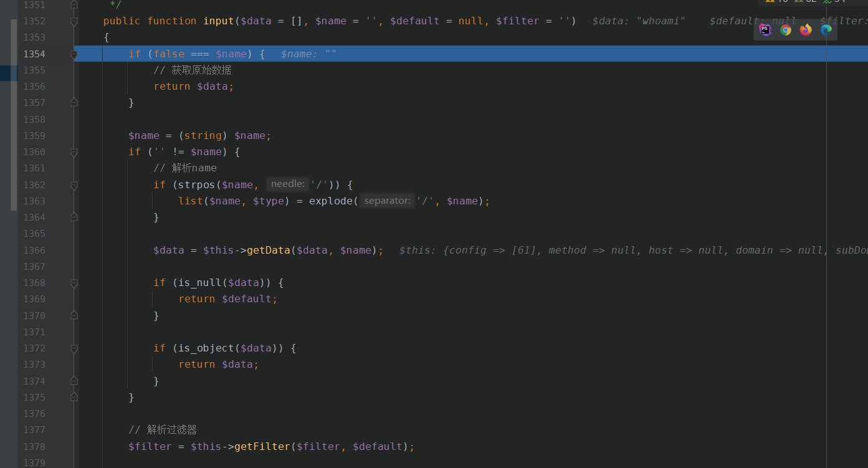Click line number 1363 in the gutter
This screenshot has height=468, width=868.
(x=34, y=201)
